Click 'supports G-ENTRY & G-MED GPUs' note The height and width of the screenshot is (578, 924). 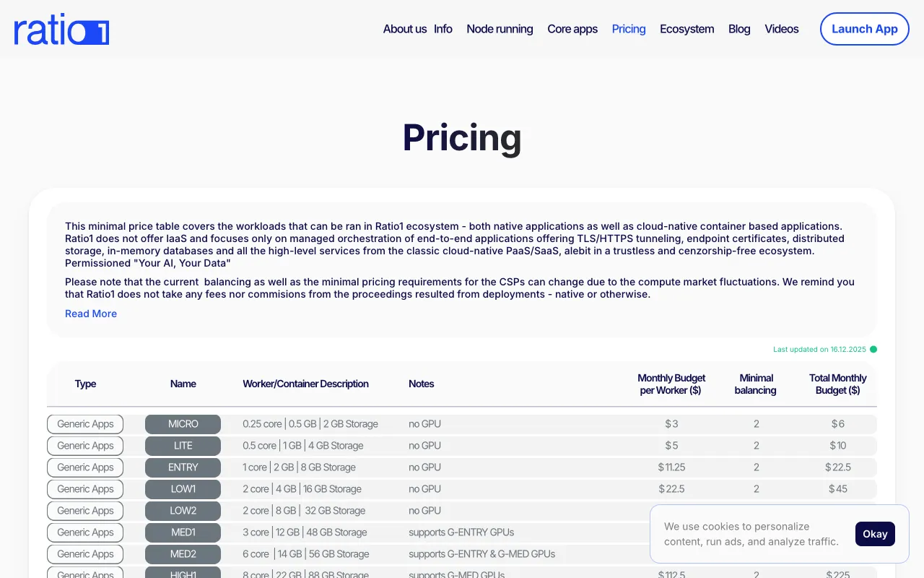click(482, 554)
